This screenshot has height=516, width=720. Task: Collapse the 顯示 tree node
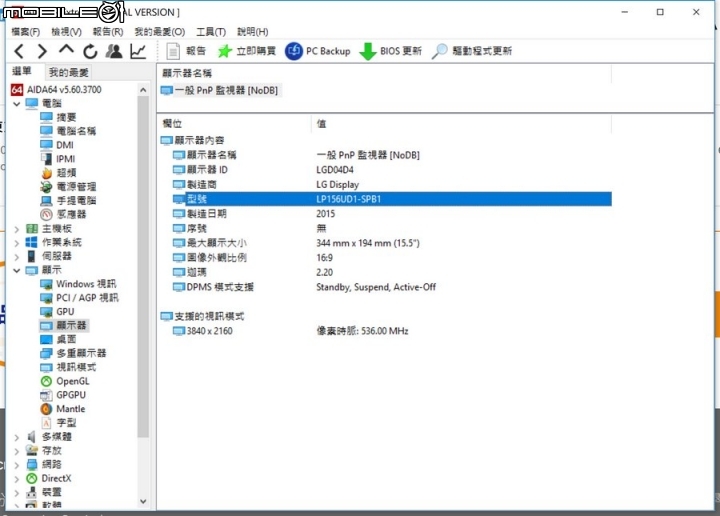point(17,270)
